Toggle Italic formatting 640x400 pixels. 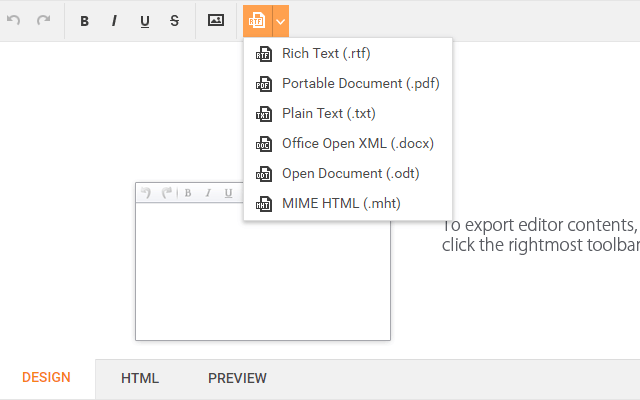click(x=114, y=20)
